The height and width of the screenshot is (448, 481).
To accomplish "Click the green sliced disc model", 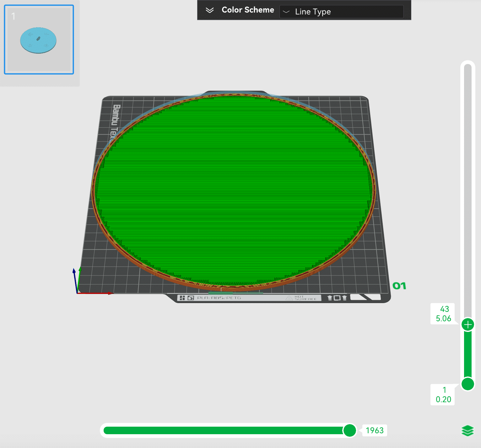I will pos(234,188).
